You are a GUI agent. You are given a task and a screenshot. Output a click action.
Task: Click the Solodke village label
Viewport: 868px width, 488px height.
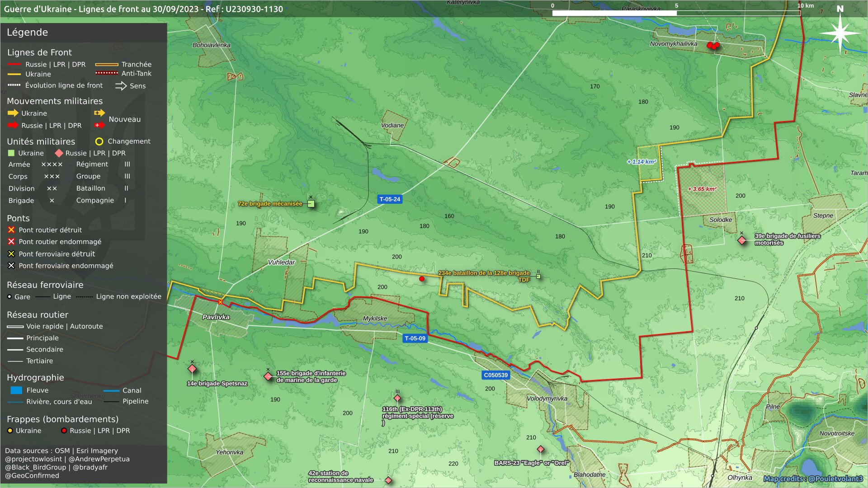point(721,220)
